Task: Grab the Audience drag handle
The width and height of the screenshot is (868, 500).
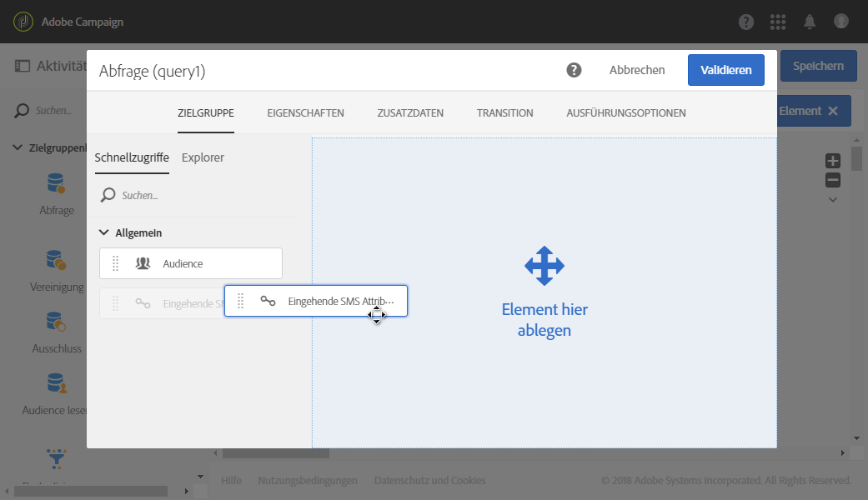Action: (x=116, y=263)
